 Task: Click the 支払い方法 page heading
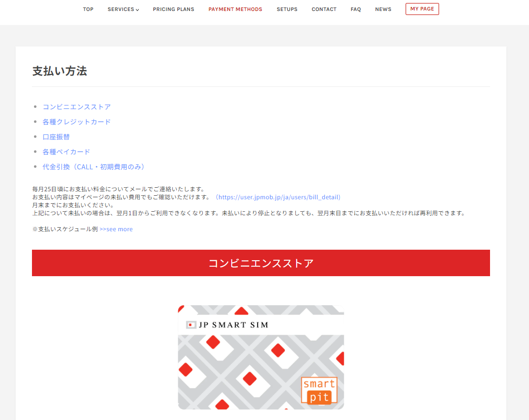(x=60, y=71)
